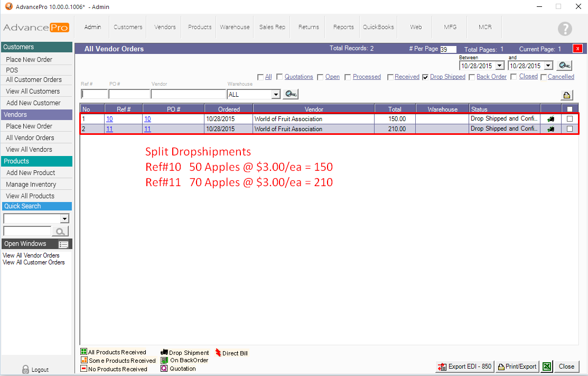Click the drop shipment truck icon in row 1

(x=551, y=119)
